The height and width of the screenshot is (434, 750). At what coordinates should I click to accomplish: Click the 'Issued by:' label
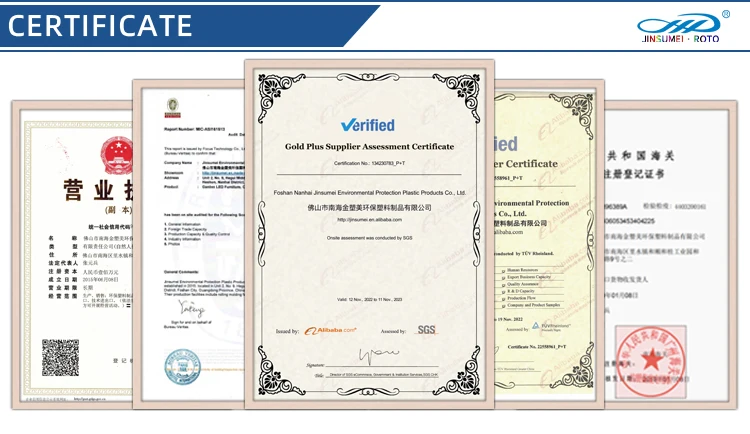287,331
